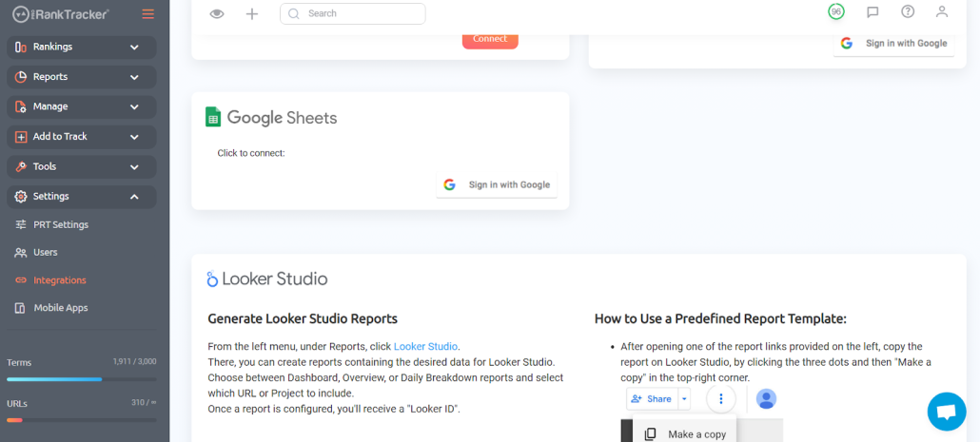Click the PRT Settings sliders icon
Image resolution: width=980 pixels, height=442 pixels.
click(x=21, y=224)
